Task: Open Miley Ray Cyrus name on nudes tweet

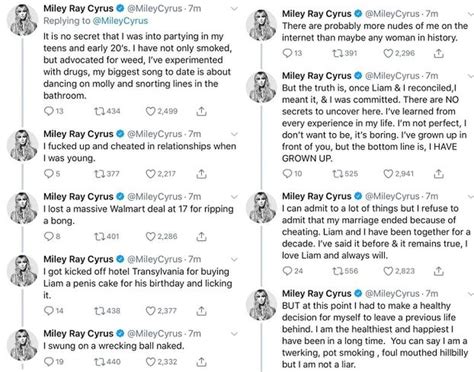Action: point(317,14)
